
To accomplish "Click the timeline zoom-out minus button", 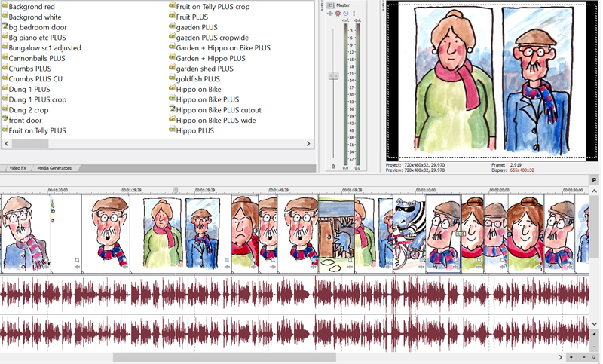I will [x=583, y=357].
